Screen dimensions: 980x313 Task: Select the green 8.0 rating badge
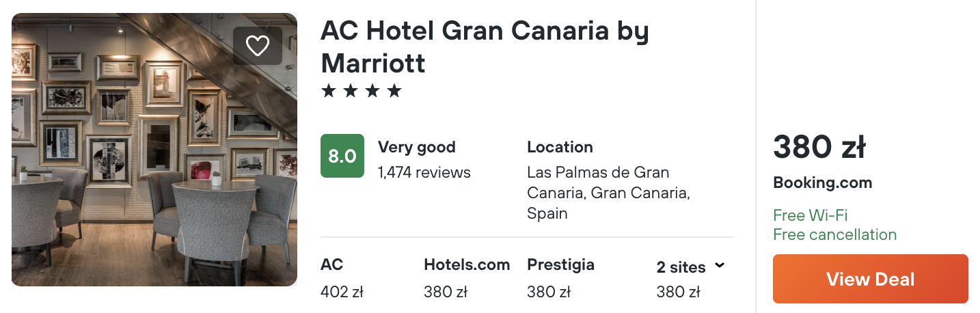tap(342, 156)
